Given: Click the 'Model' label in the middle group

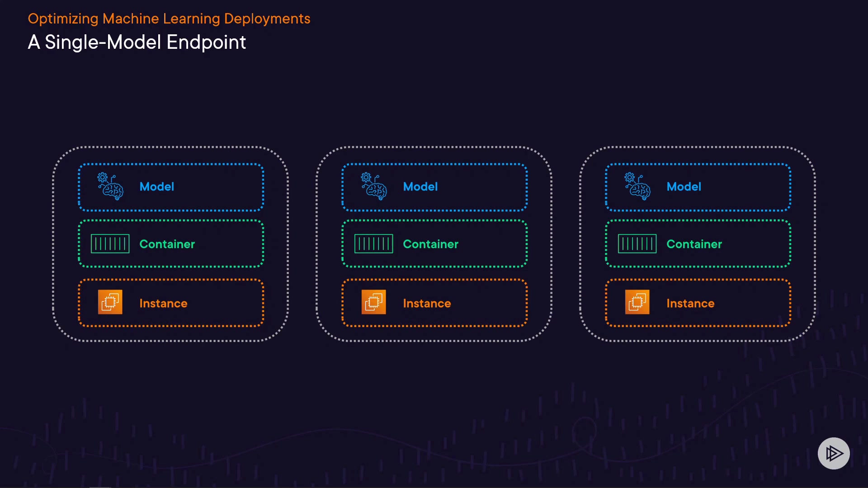Looking at the screenshot, I should [420, 187].
